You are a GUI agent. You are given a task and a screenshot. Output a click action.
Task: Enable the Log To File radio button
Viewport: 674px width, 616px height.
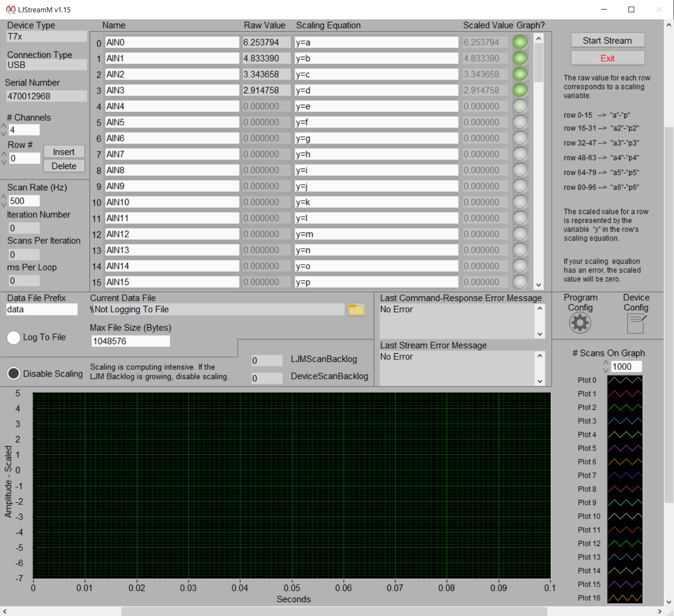click(14, 338)
